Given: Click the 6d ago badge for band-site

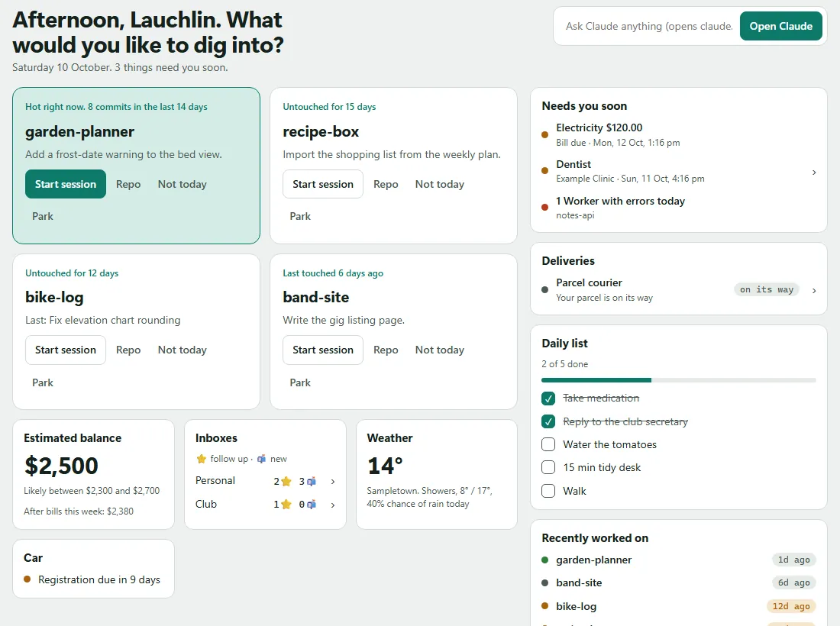Looking at the screenshot, I should (x=794, y=583).
